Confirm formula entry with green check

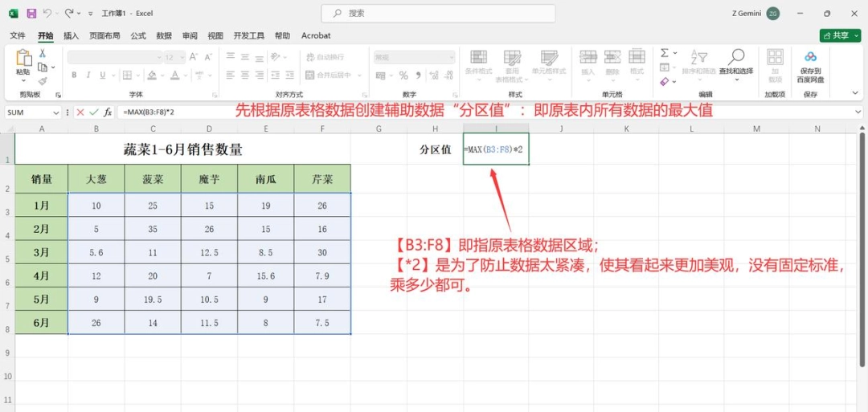[x=94, y=112]
